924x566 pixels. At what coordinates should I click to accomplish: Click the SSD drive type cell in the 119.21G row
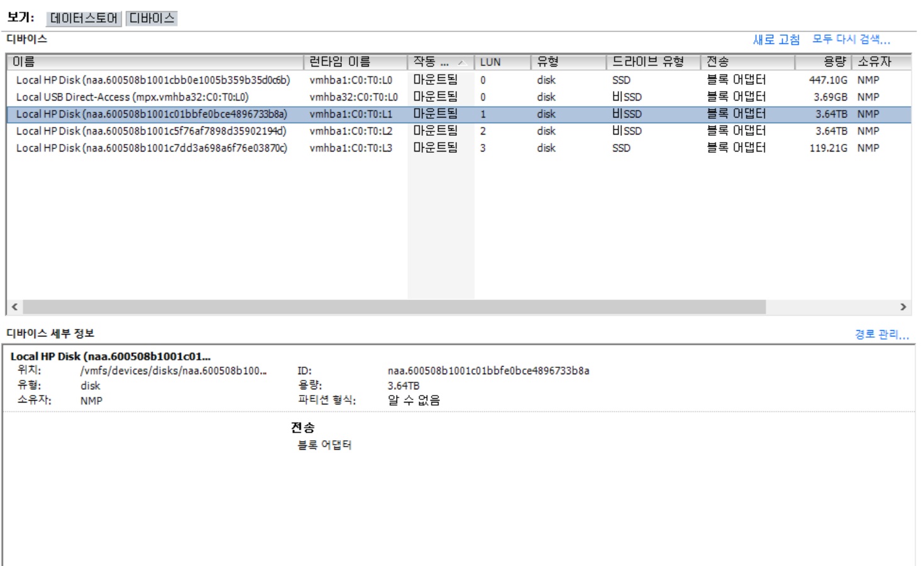[621, 148]
